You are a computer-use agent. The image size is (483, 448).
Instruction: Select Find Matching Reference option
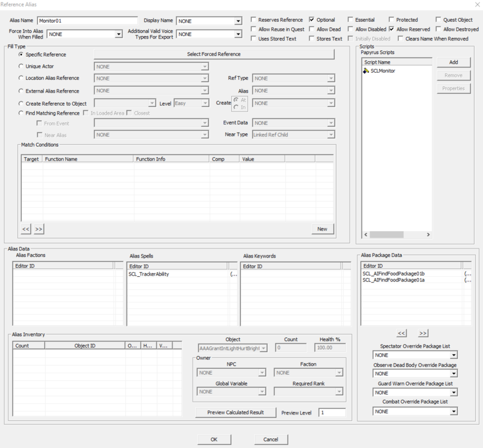[21, 113]
